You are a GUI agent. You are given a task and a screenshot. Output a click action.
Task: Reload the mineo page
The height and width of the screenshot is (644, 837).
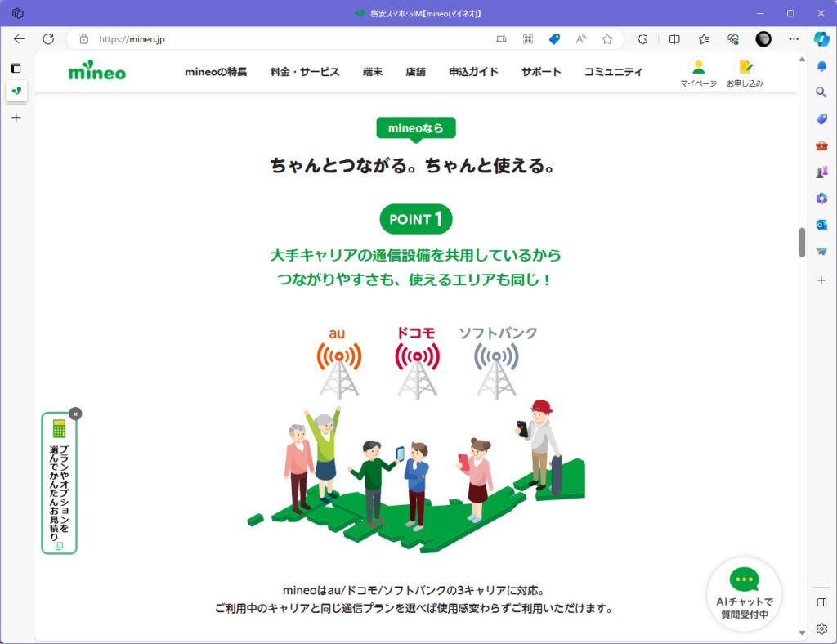tap(48, 39)
